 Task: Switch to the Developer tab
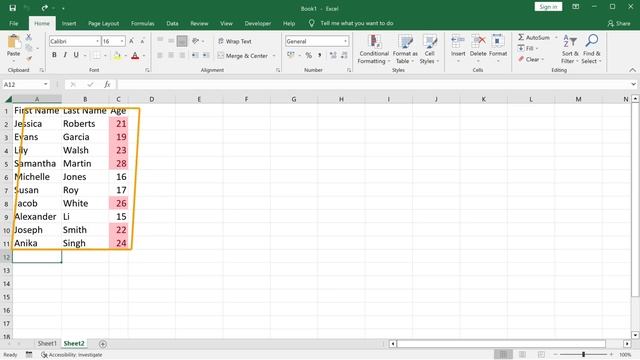click(x=258, y=23)
